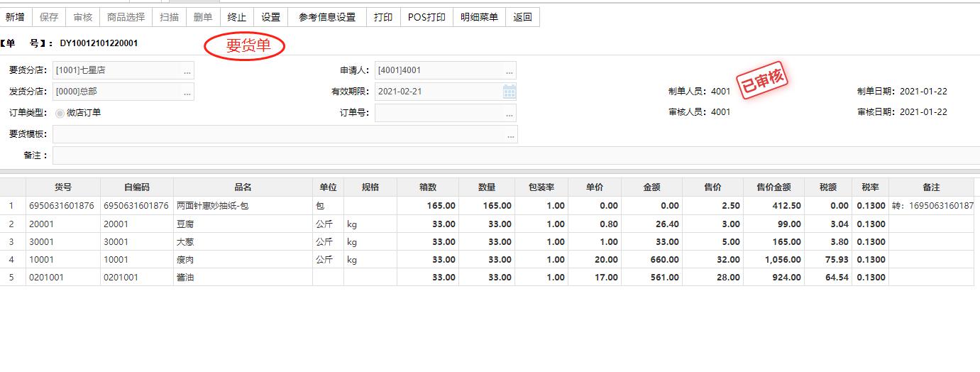Select the 大葱 product name cell

pos(243,241)
